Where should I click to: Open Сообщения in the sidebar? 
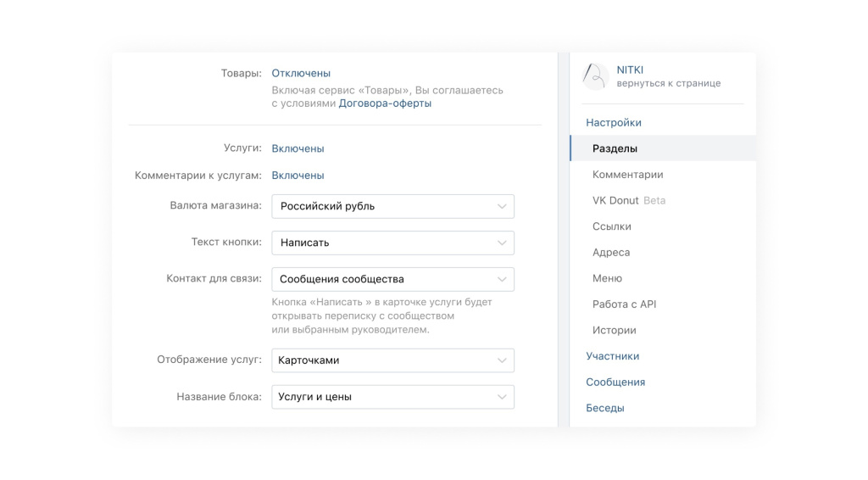click(x=615, y=382)
